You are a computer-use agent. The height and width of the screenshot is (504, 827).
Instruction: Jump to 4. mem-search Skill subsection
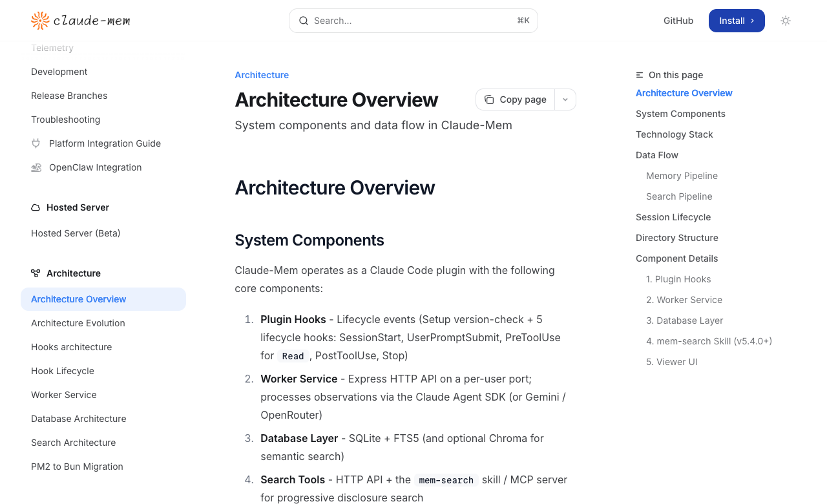pyautogui.click(x=709, y=341)
